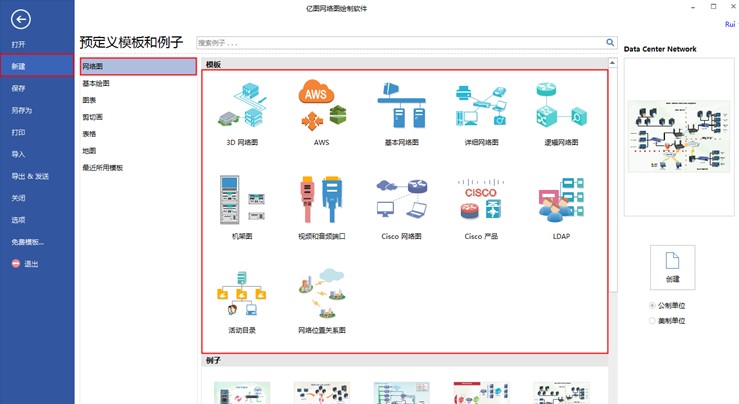The width and height of the screenshot is (739, 404).
Task: Click the template list scroll-up arrow
Action: point(612,63)
